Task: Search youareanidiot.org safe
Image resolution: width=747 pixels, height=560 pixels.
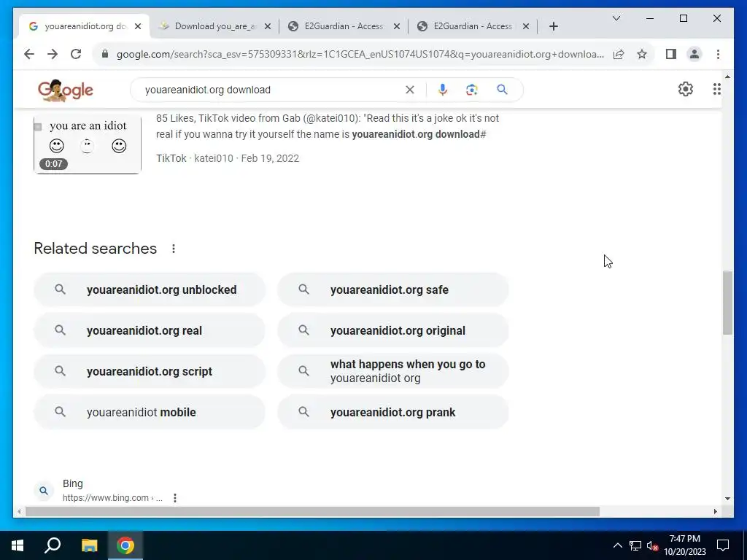Action: [x=393, y=289]
